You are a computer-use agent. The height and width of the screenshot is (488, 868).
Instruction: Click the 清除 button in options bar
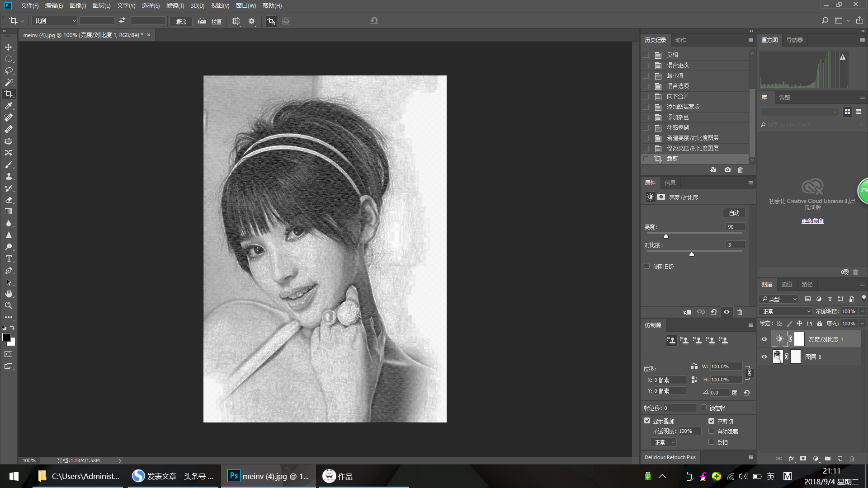pyautogui.click(x=181, y=21)
